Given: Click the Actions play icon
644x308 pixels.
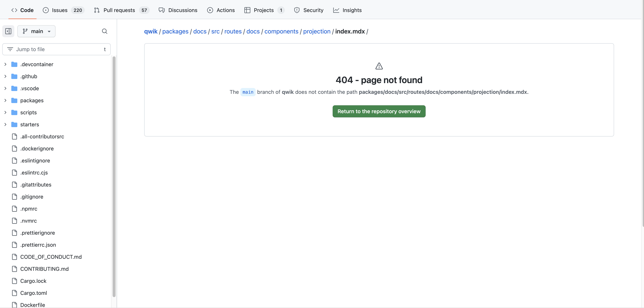Looking at the screenshot, I should [210, 10].
